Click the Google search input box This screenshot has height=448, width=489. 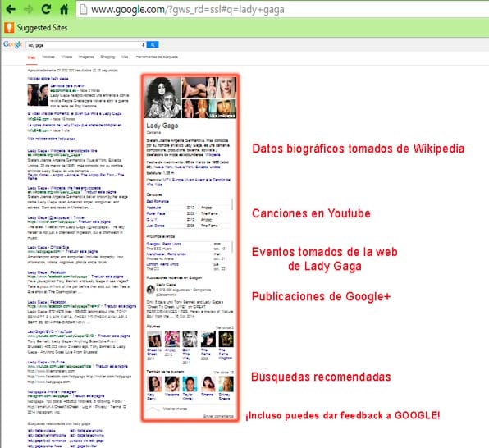click(x=83, y=45)
